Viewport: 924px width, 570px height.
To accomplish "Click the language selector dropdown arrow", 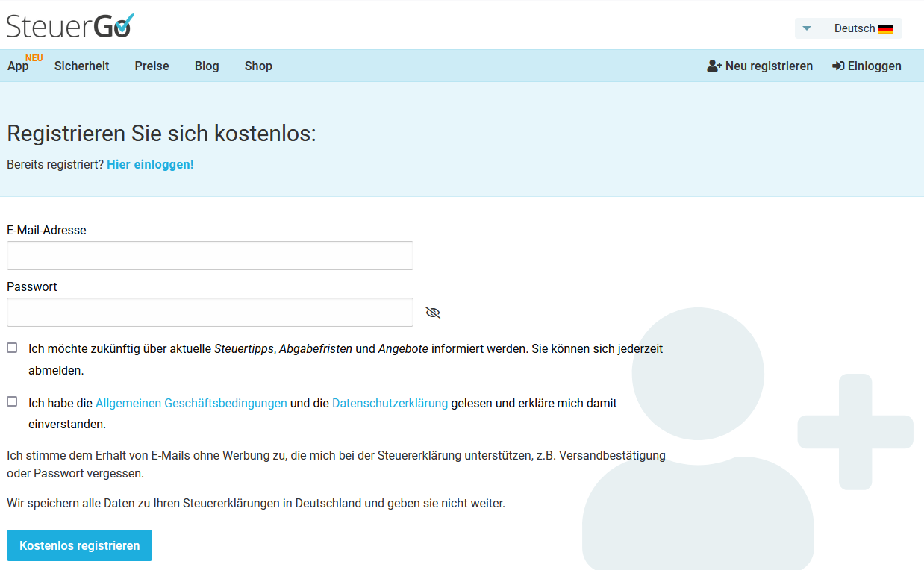I will pos(806,28).
